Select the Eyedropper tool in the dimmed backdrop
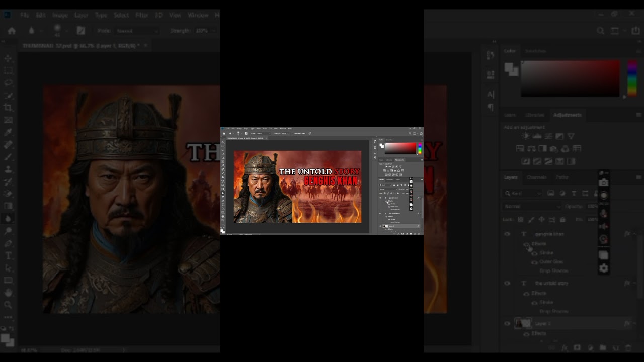This screenshot has height=362, width=644. (x=8, y=132)
